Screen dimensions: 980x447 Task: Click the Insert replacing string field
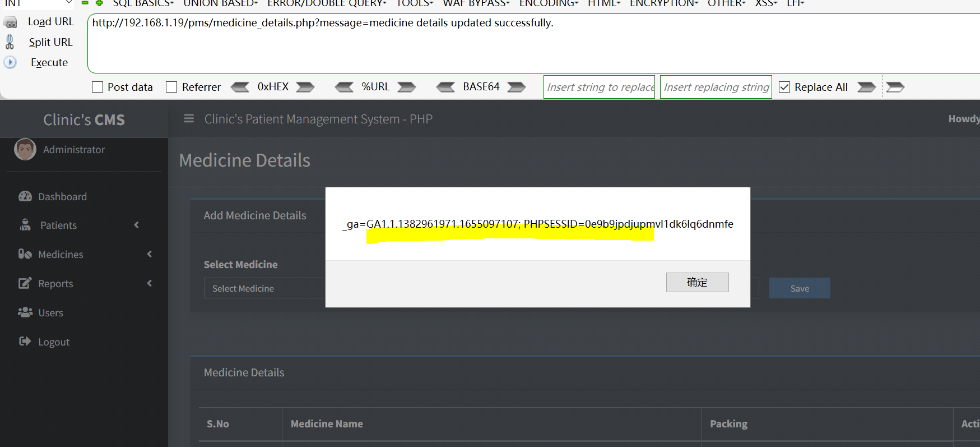[x=716, y=87]
